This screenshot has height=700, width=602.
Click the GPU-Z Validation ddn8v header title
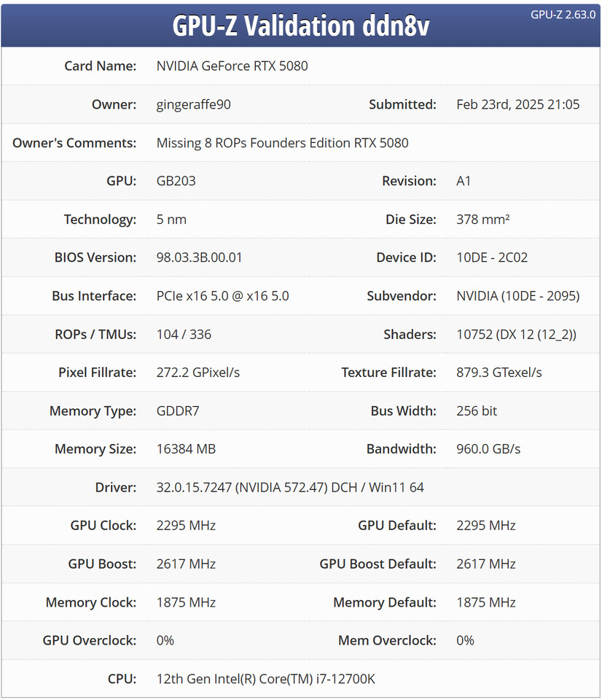point(301,26)
